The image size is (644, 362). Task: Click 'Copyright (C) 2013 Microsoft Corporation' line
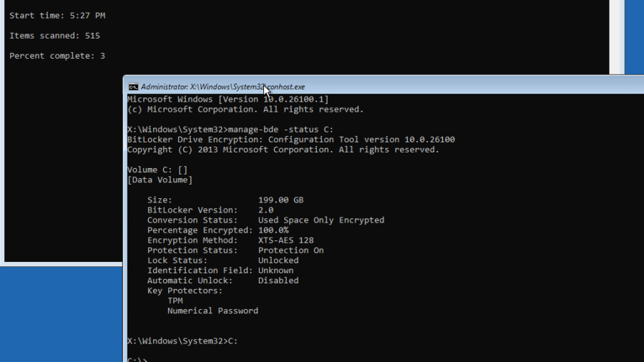tap(283, 150)
